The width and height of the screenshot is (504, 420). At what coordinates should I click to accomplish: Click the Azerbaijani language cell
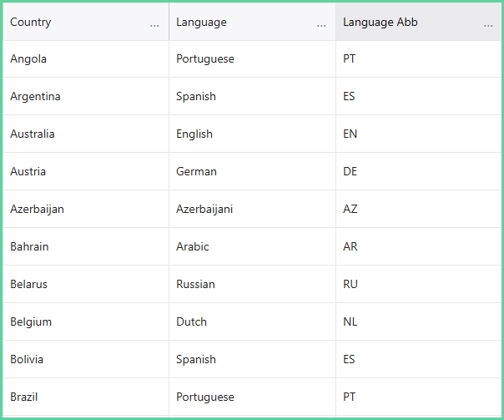coord(252,209)
